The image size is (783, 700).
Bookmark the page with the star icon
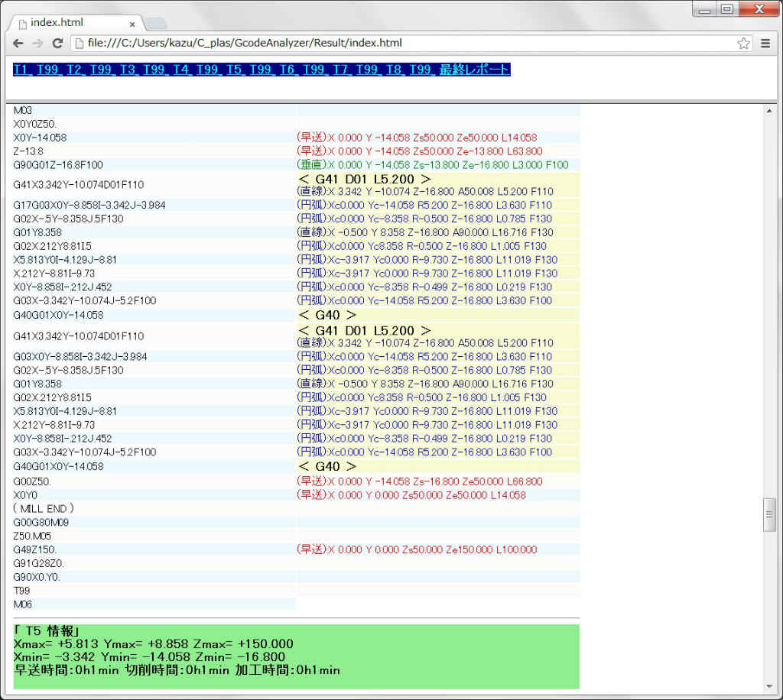point(743,44)
